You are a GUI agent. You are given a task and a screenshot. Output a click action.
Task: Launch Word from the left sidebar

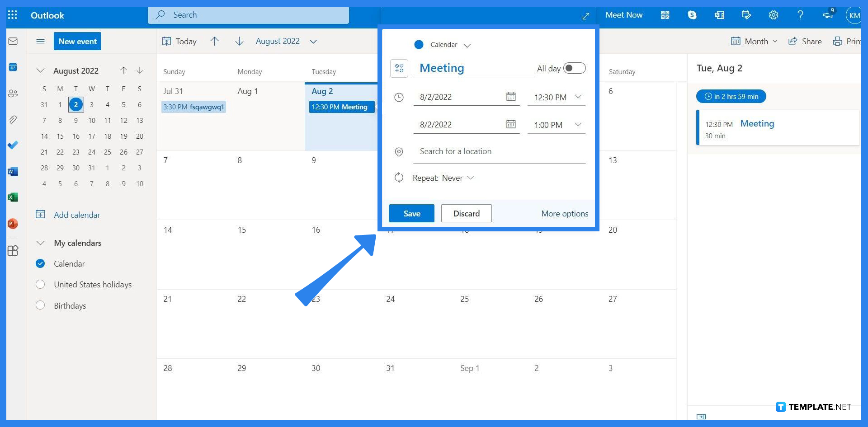13,171
